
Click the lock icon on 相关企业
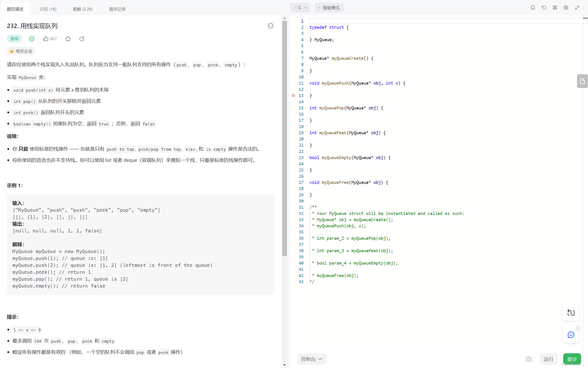point(12,51)
